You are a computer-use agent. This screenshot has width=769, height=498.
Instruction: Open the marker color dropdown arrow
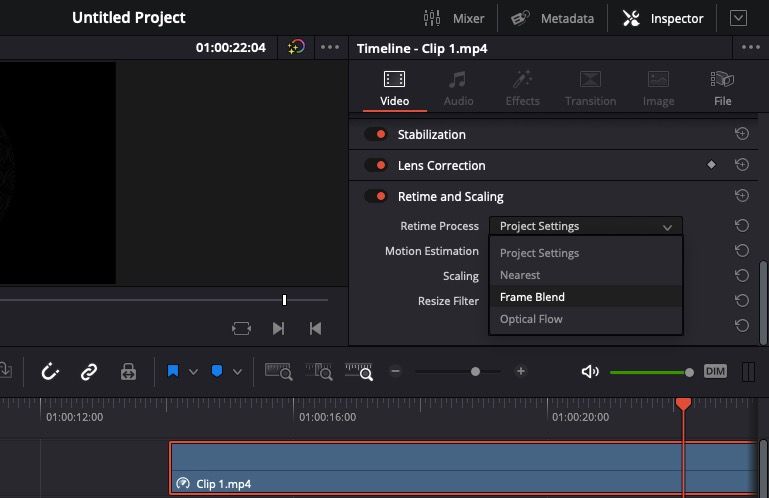pos(237,372)
